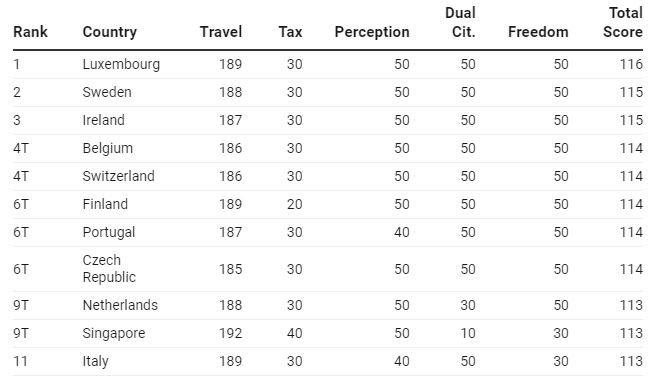671x376 pixels.
Task: Click the Travel column header
Action: click(221, 32)
